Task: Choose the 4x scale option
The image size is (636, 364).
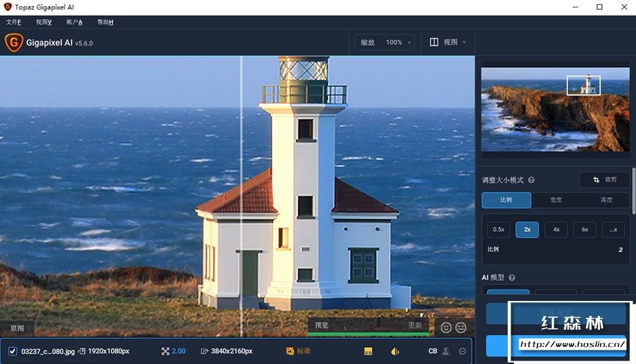Action: [556, 230]
